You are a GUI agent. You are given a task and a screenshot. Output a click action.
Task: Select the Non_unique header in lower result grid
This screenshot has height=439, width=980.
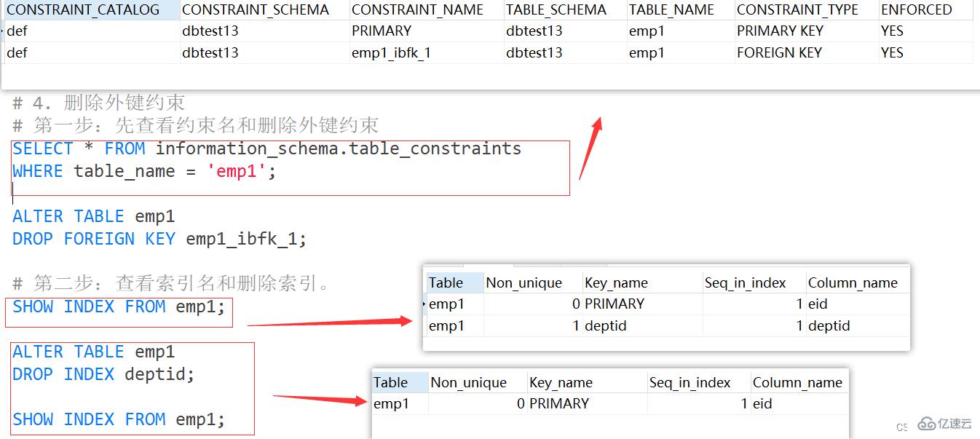[469, 381]
